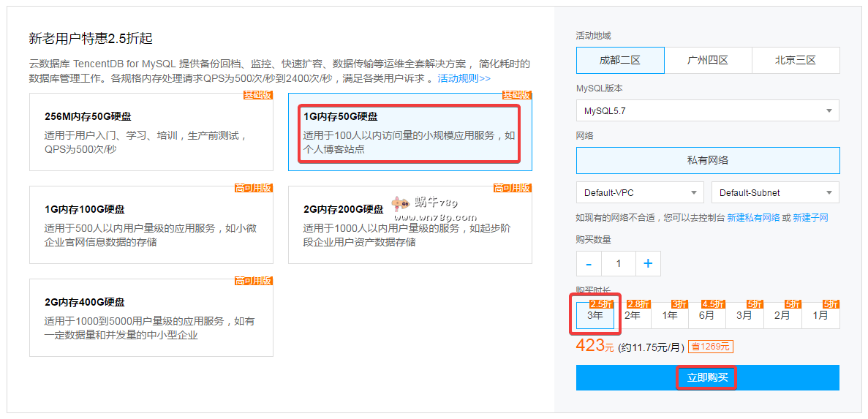Image resolution: width=868 pixels, height=419 pixels.
Task: Open the Default-Subnet dropdown
Action: coord(775,193)
